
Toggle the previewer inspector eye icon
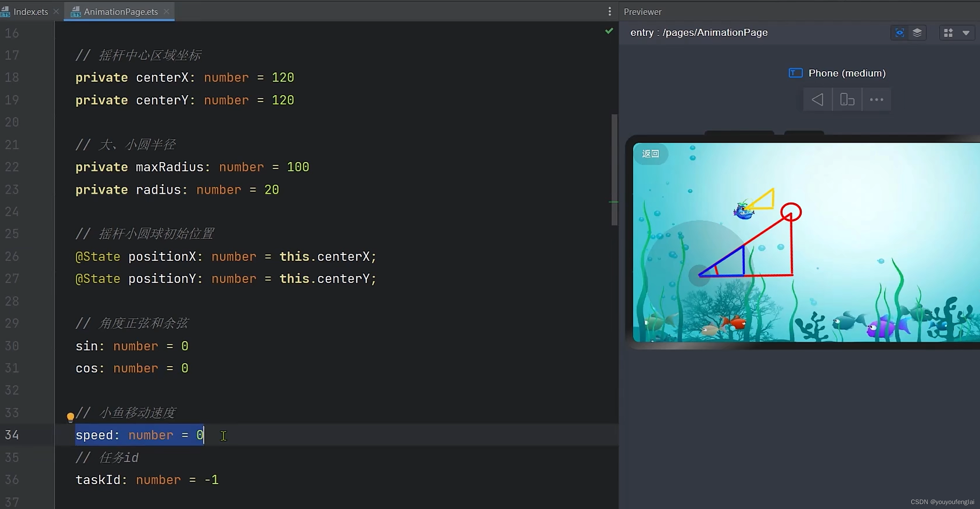(900, 33)
